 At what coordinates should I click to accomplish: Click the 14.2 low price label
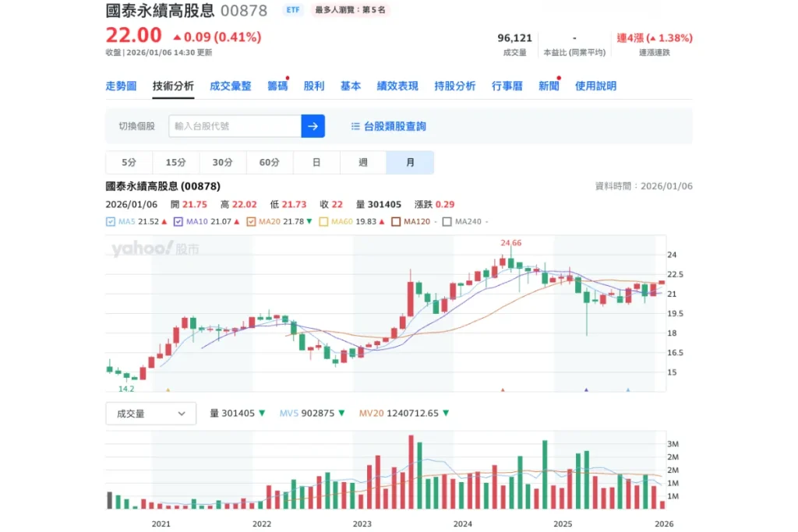pos(126,389)
